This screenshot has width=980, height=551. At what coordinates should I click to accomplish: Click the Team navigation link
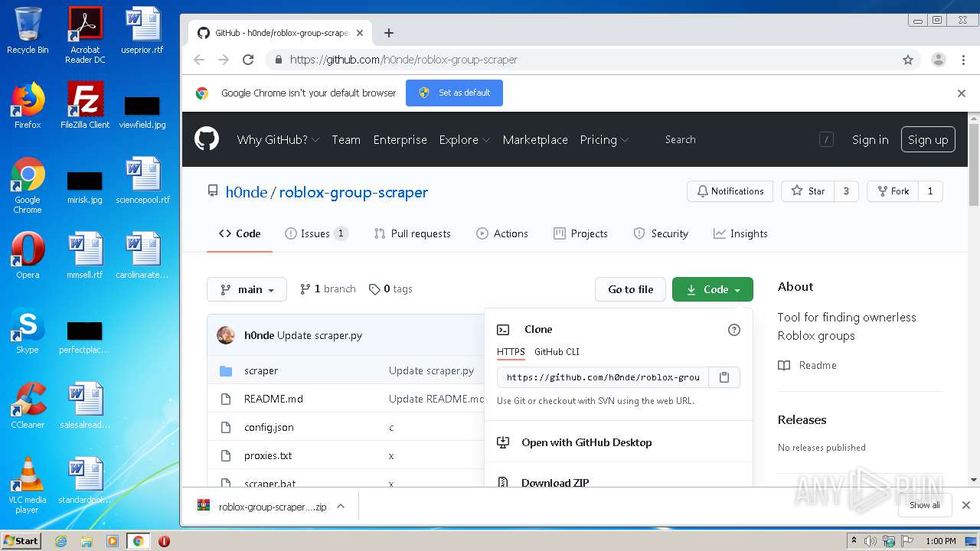pyautogui.click(x=346, y=139)
